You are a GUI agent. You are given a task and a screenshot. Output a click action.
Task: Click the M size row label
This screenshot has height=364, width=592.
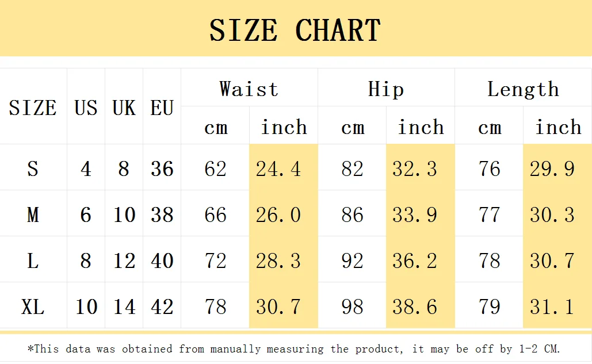click(x=33, y=214)
